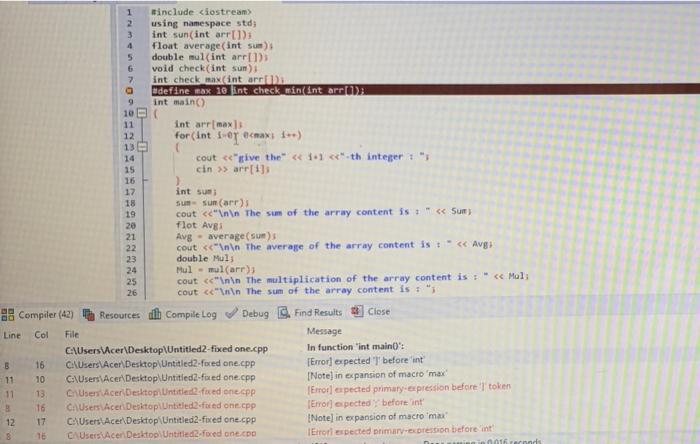700x444 pixels.
Task: Select error "expected primary-expression before ']' token"
Action: click(x=409, y=388)
